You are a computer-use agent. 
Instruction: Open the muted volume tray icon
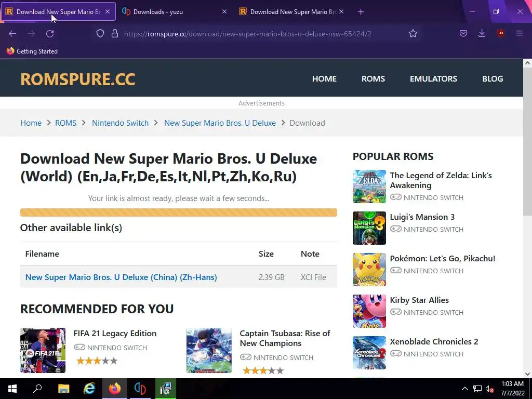[489, 389]
